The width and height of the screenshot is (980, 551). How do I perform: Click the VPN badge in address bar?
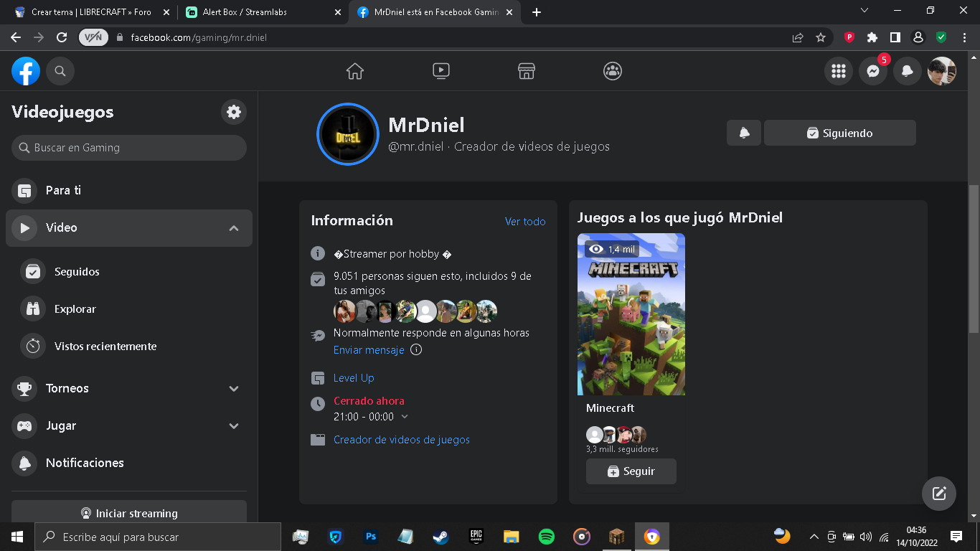(x=93, y=37)
